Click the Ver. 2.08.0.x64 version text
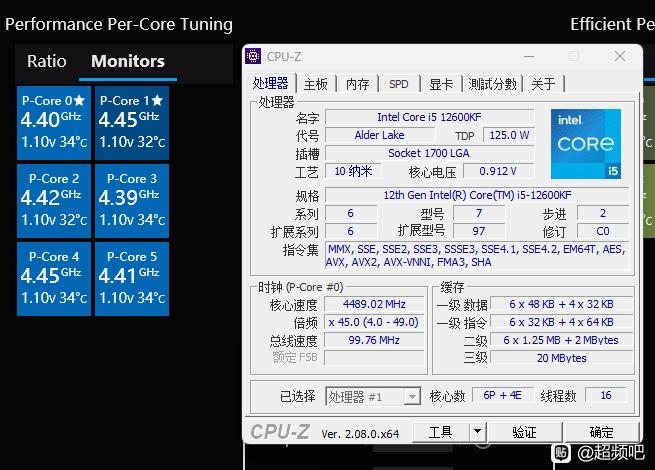655x470 pixels. (360, 434)
